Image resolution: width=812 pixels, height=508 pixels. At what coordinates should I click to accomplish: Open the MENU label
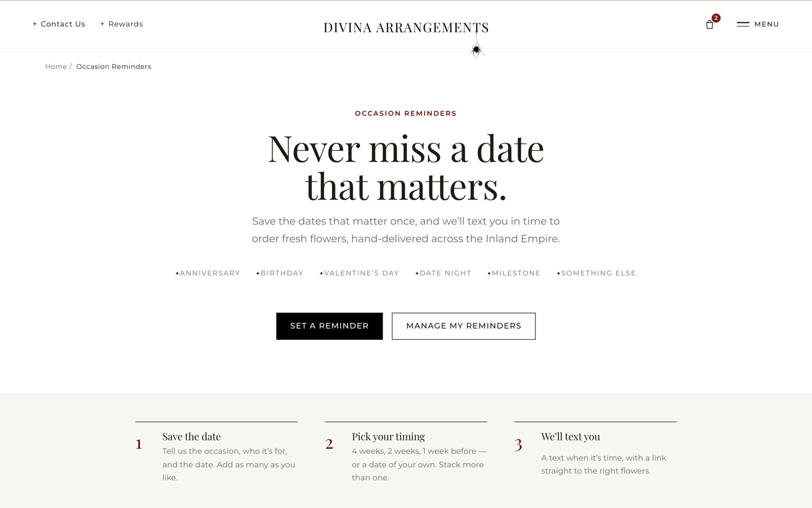(x=766, y=24)
